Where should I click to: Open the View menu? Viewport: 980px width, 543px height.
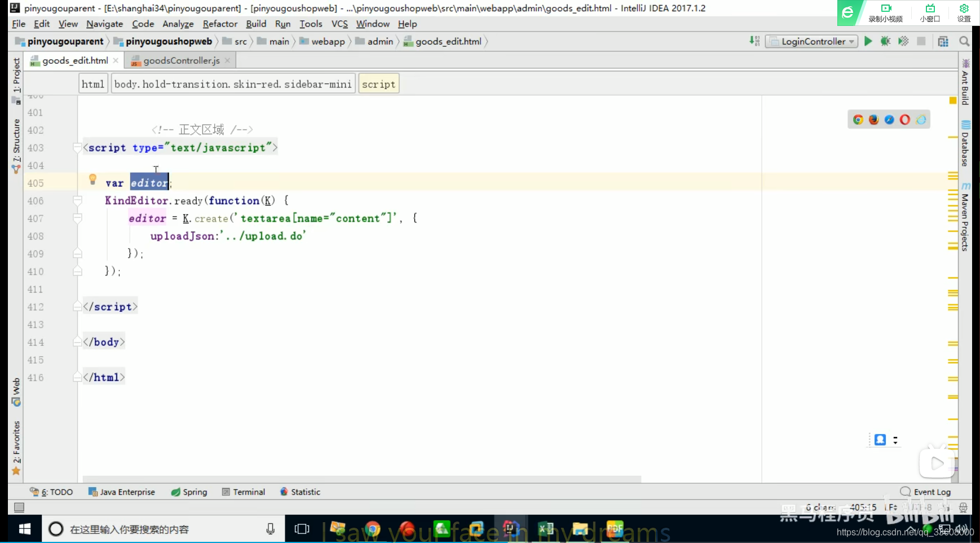tap(68, 24)
